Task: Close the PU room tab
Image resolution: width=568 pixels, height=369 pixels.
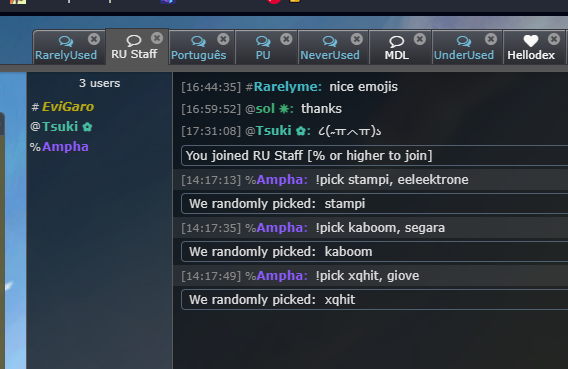Action: tap(286, 39)
